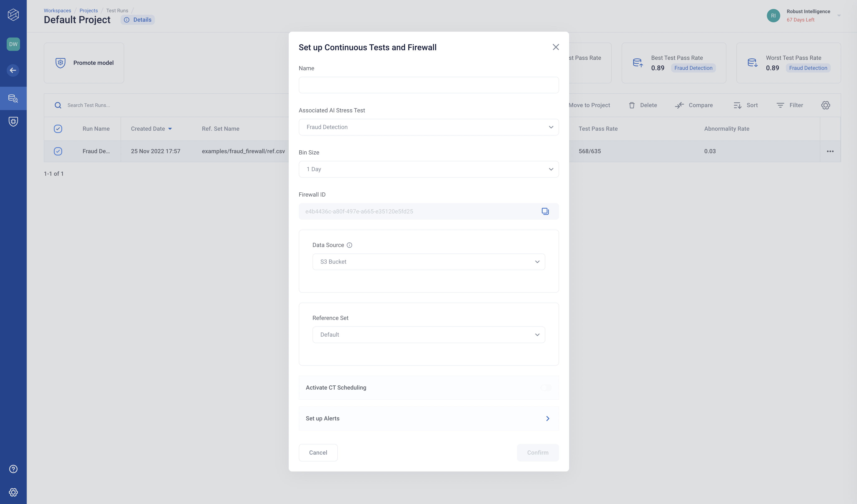The image size is (857, 504).
Task: Click the Data Source info icon
Action: coord(349,245)
